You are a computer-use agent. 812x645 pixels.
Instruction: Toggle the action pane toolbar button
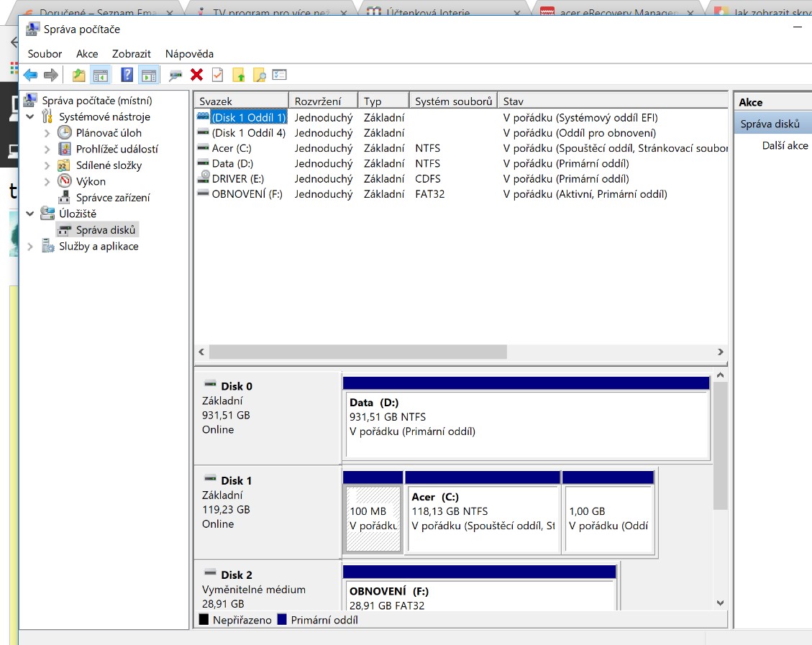click(x=149, y=75)
